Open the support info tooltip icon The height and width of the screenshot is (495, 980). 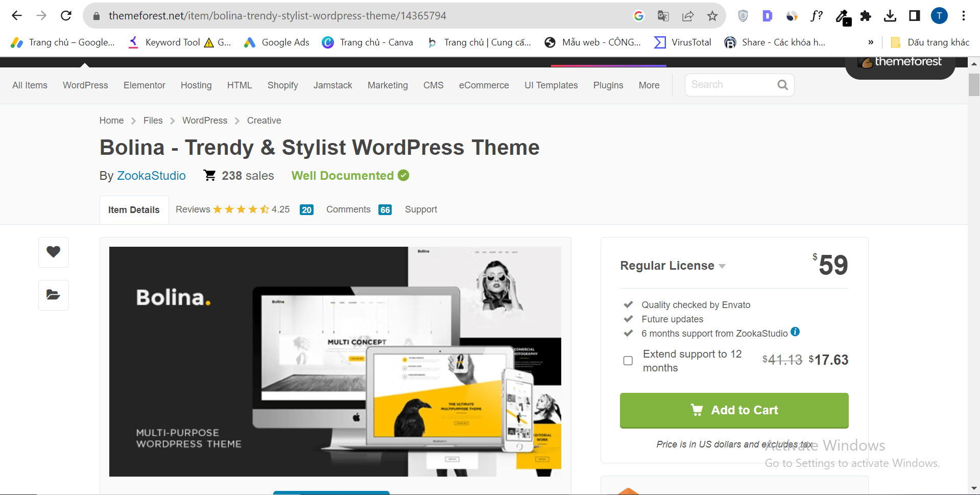[795, 332]
